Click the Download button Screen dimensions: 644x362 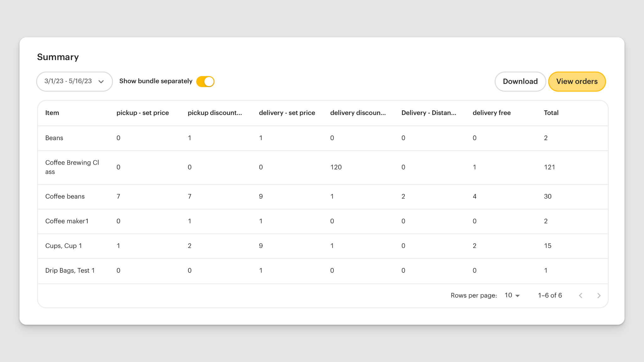pos(520,81)
